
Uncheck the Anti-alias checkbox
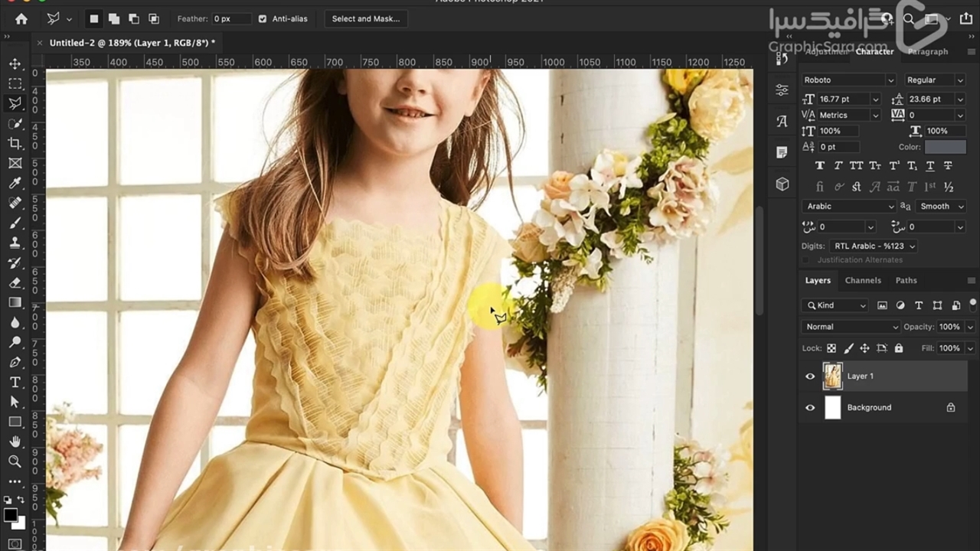pyautogui.click(x=263, y=18)
